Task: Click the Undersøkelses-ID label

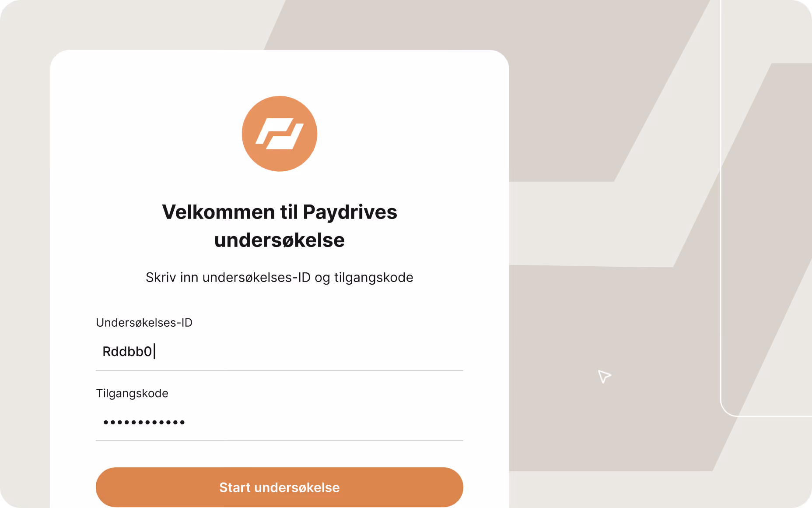Action: (144, 322)
